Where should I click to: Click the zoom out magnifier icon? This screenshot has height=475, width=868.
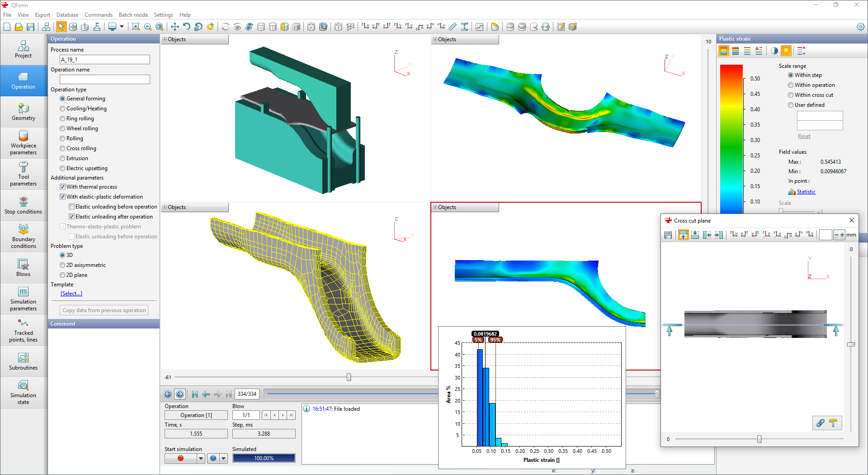(148, 27)
